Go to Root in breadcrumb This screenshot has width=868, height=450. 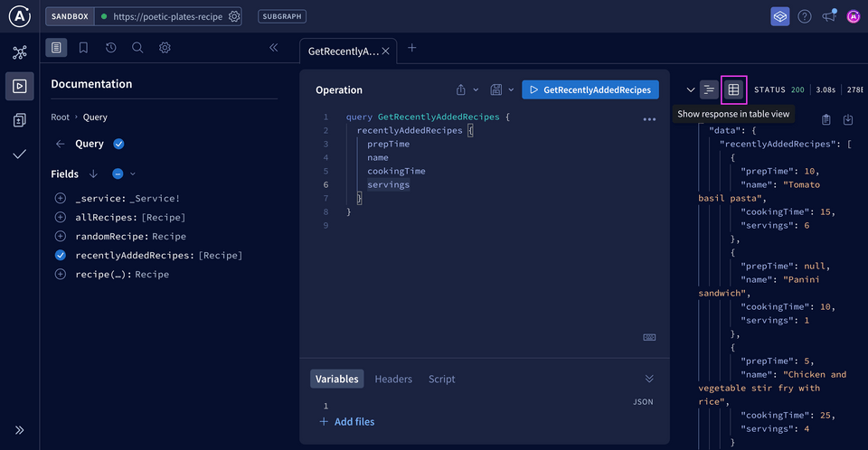(x=60, y=117)
